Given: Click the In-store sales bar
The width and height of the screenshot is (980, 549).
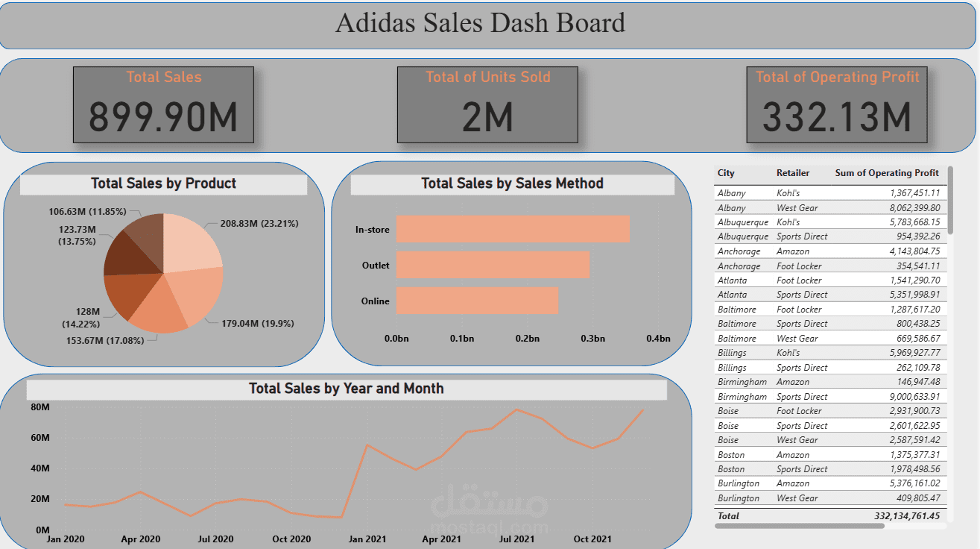Looking at the screenshot, I should point(513,229).
